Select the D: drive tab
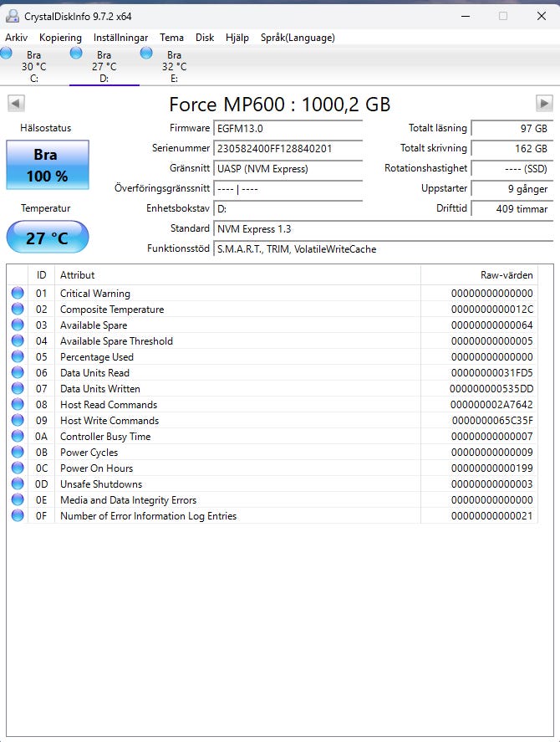The height and width of the screenshot is (742, 560). click(104, 67)
